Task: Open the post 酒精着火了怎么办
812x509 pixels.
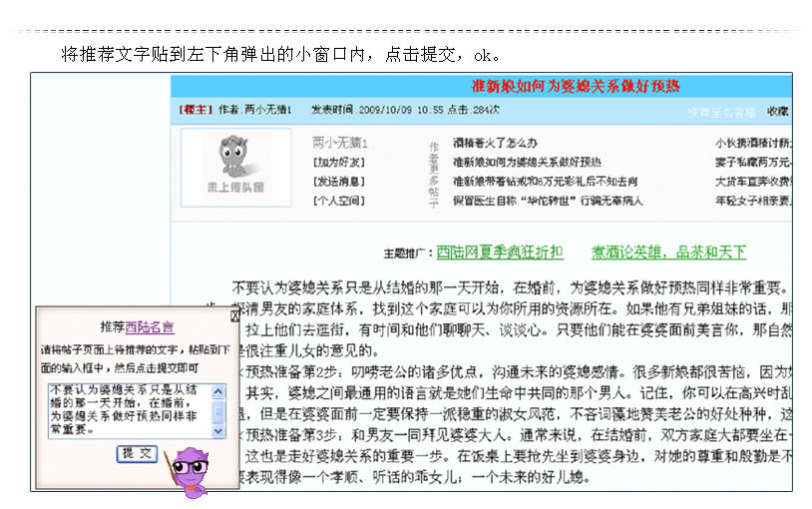Action: click(495, 143)
